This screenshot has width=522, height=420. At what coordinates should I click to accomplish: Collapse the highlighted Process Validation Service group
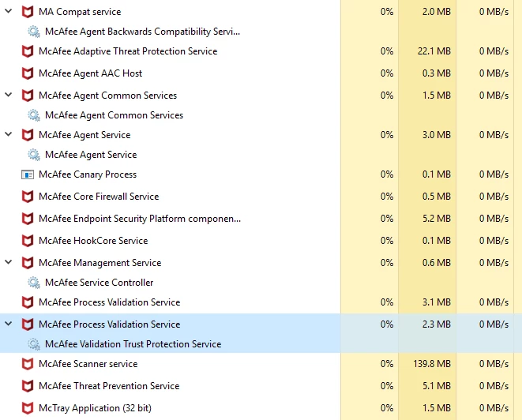point(9,324)
